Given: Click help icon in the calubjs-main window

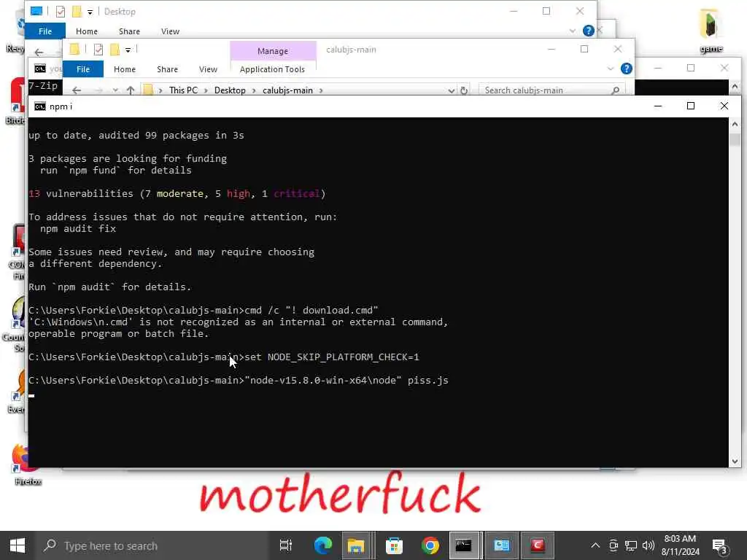Looking at the screenshot, I should [x=626, y=69].
